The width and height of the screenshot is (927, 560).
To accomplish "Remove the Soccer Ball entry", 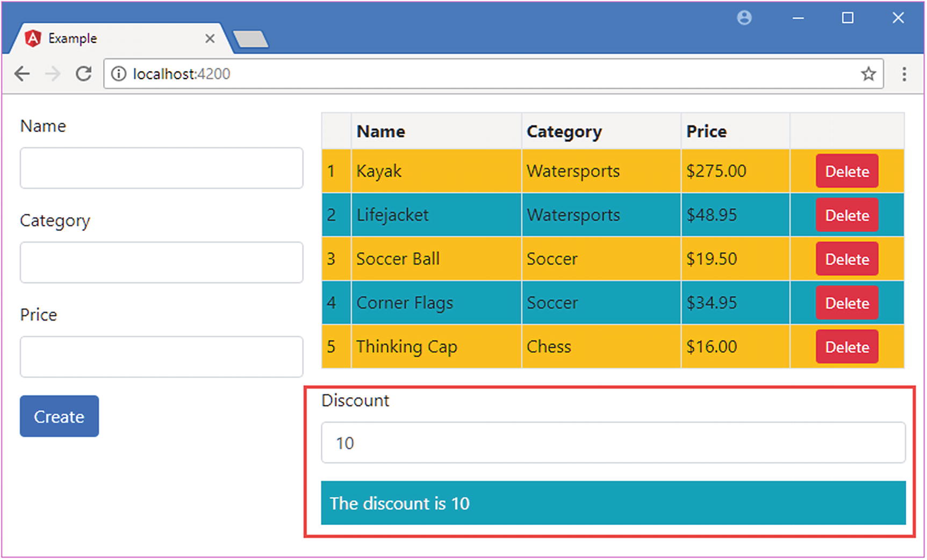I will [x=847, y=259].
